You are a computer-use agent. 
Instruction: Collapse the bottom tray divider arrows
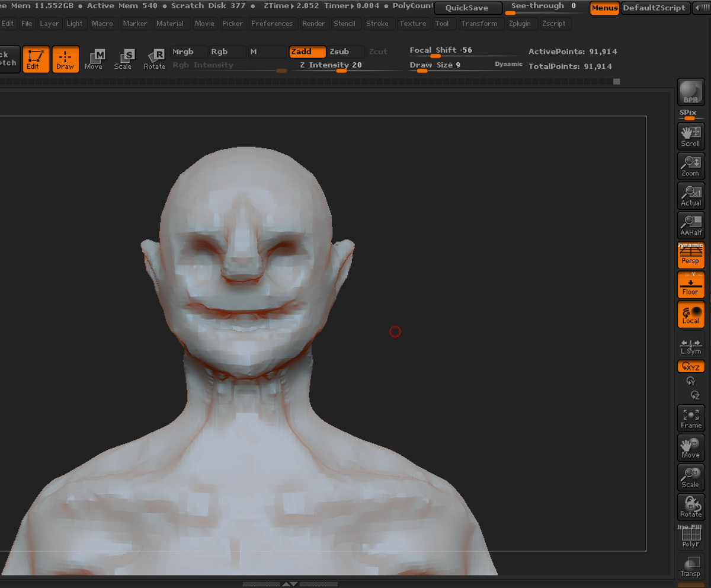290,584
